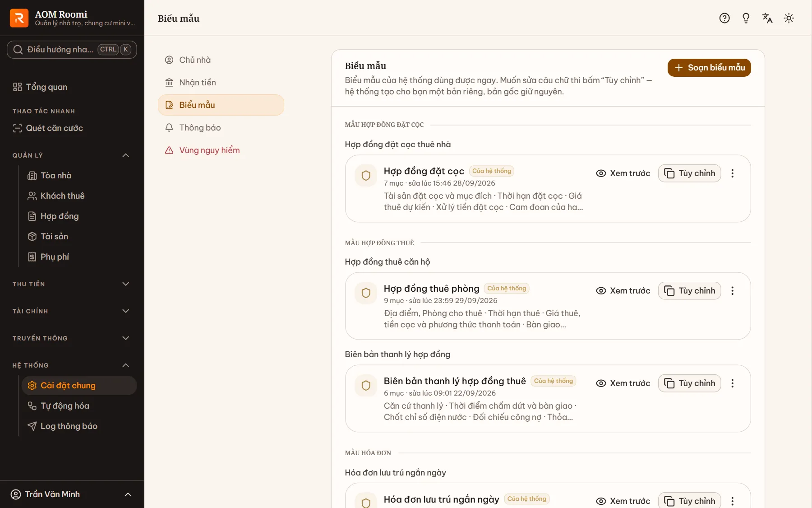This screenshot has height=508, width=812.
Task: Open Tự động hóa sidebar item
Action: (79, 406)
